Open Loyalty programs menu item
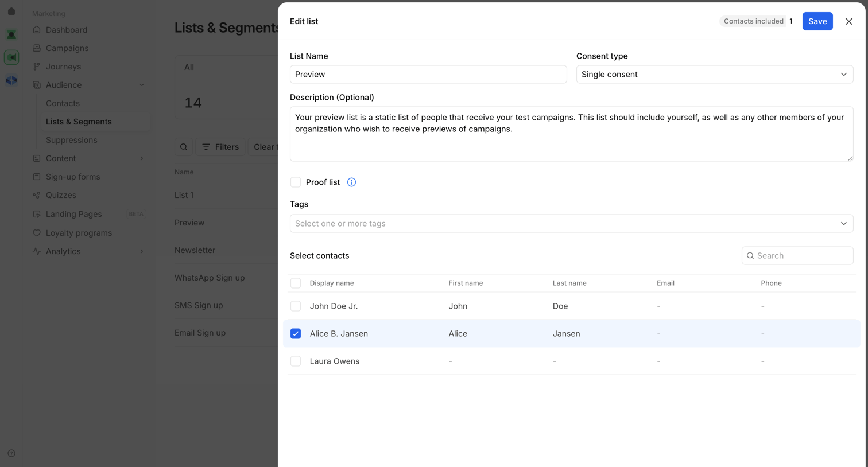The width and height of the screenshot is (868, 467). 79,233
